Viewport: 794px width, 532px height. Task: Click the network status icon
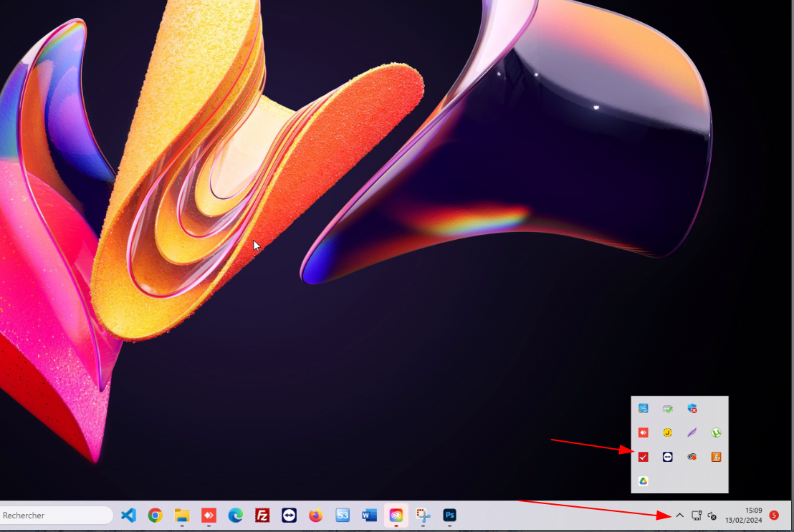pos(697,516)
